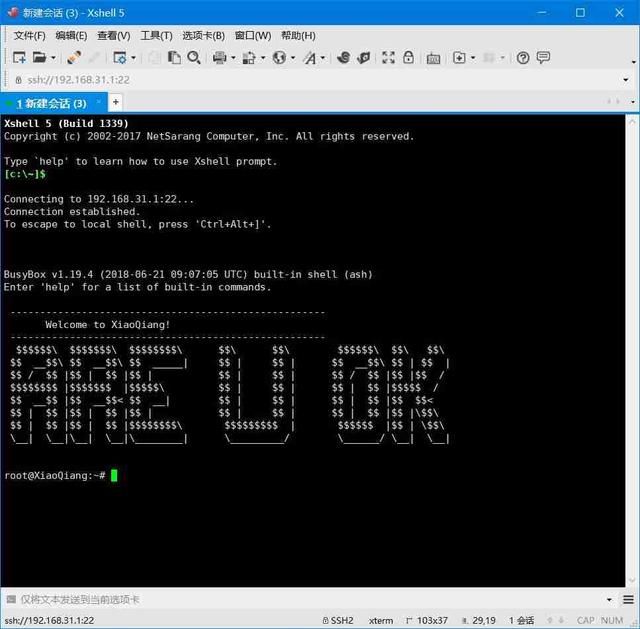Open the 查看(V) menu
Image resolution: width=640 pixels, height=629 pixels.
tap(114, 36)
